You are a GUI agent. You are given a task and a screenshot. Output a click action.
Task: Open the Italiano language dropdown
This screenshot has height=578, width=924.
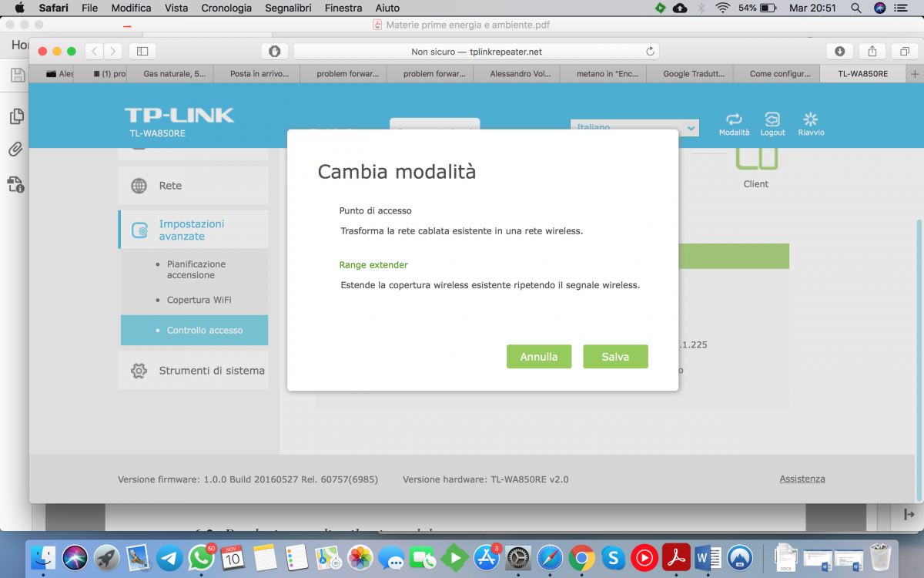coord(634,128)
